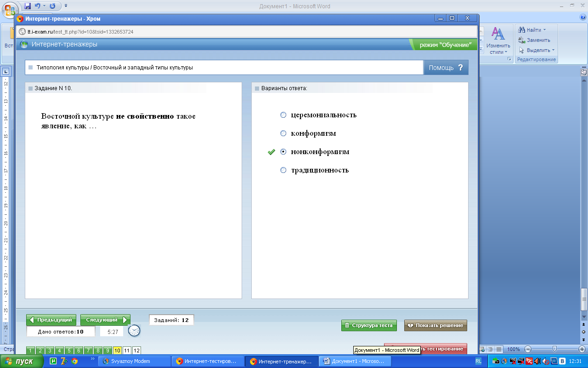Jump to question 4
Image resolution: width=588 pixels, height=368 pixels.
pyautogui.click(x=59, y=351)
